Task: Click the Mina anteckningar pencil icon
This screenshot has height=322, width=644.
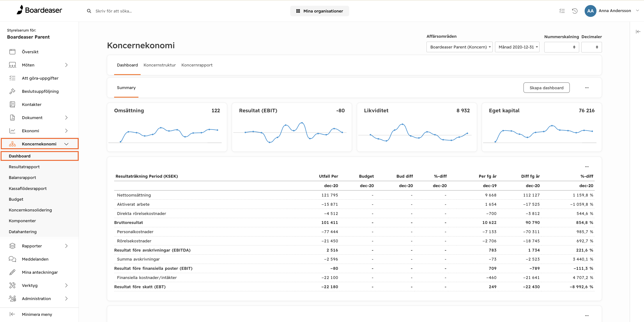Action: [x=12, y=272]
